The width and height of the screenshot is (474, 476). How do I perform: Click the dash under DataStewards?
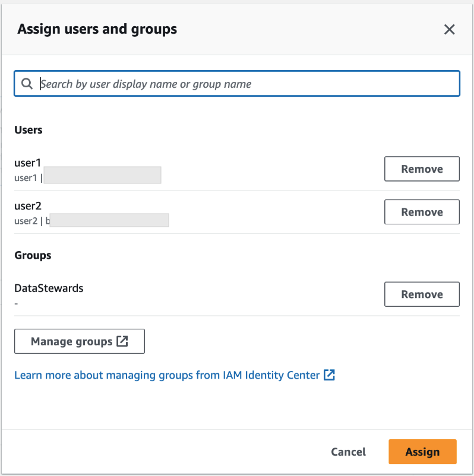coord(16,303)
